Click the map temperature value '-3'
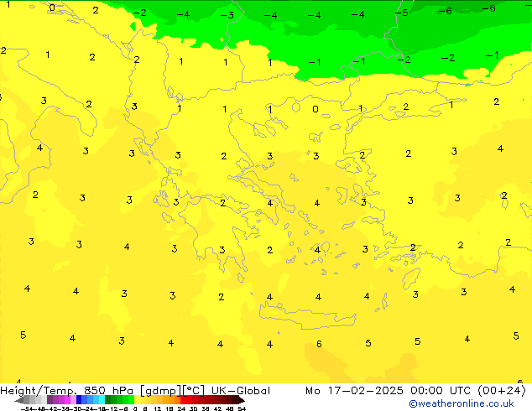 [227, 15]
